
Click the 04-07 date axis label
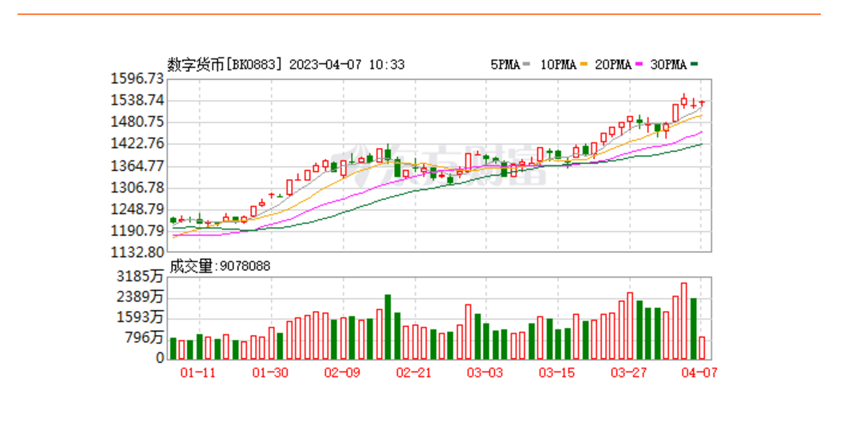click(699, 372)
